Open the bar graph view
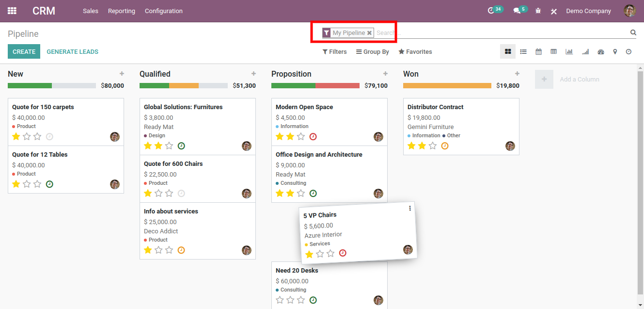The width and height of the screenshot is (644, 309). 569,51
